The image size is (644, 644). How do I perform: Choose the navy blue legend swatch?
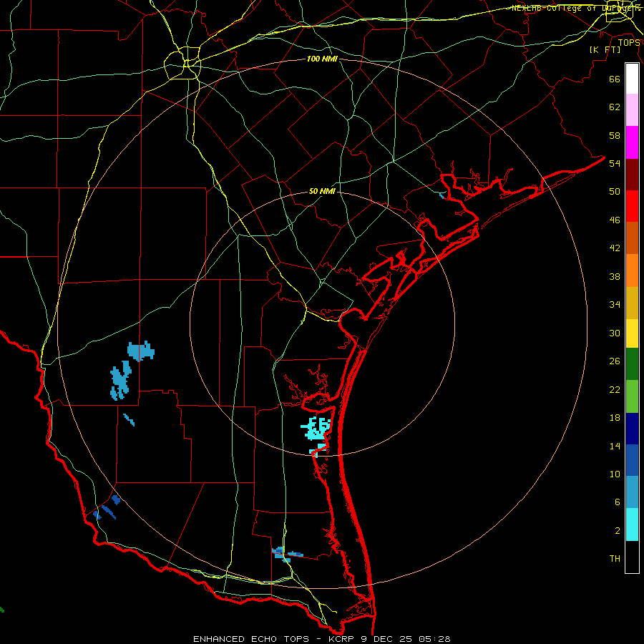632,429
